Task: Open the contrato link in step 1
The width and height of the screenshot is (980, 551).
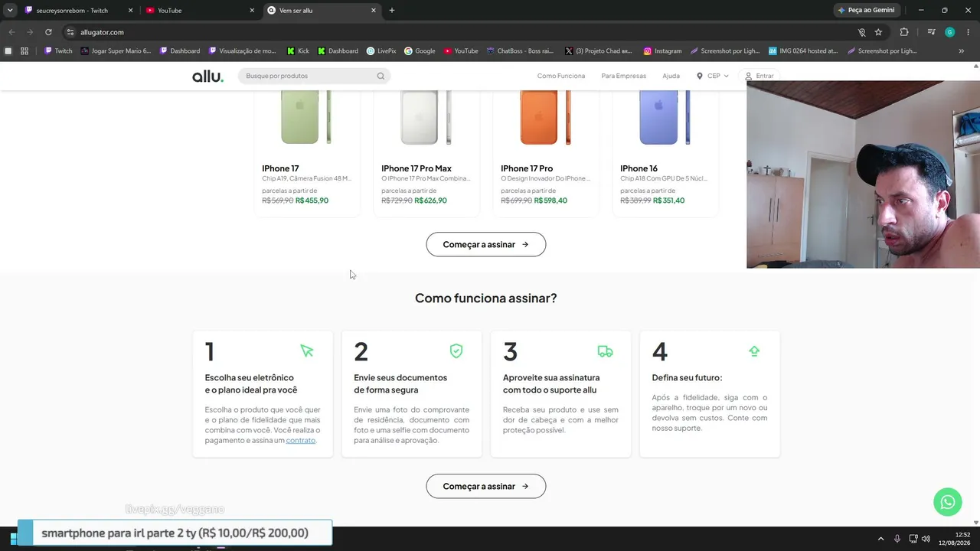Action: pos(301,441)
